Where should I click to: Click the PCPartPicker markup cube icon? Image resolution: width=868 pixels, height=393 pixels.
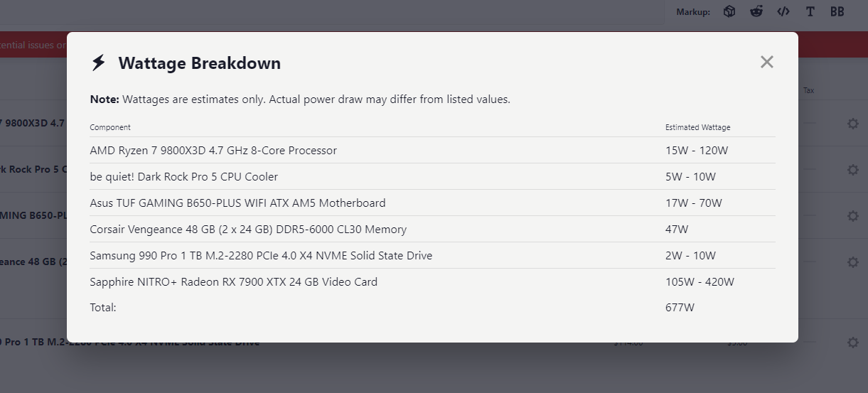[729, 11]
